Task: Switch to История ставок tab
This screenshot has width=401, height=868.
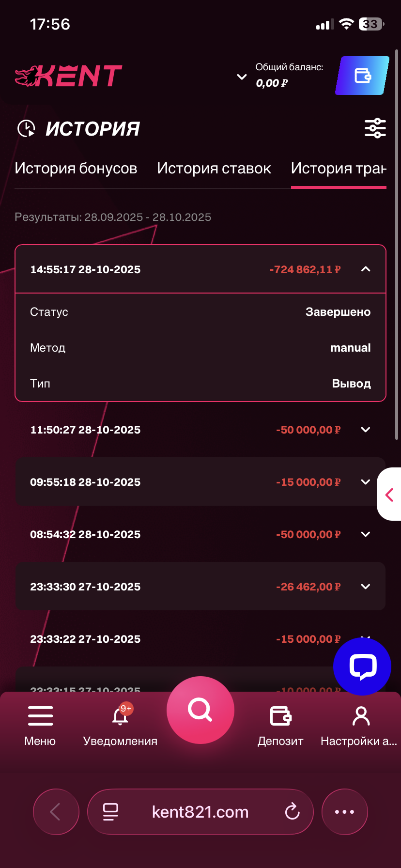Action: (x=214, y=168)
